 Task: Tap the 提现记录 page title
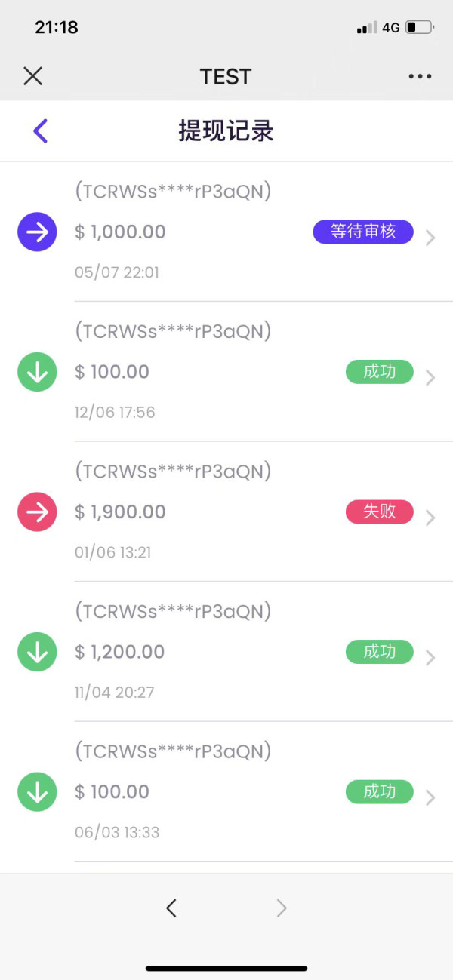pos(226,131)
